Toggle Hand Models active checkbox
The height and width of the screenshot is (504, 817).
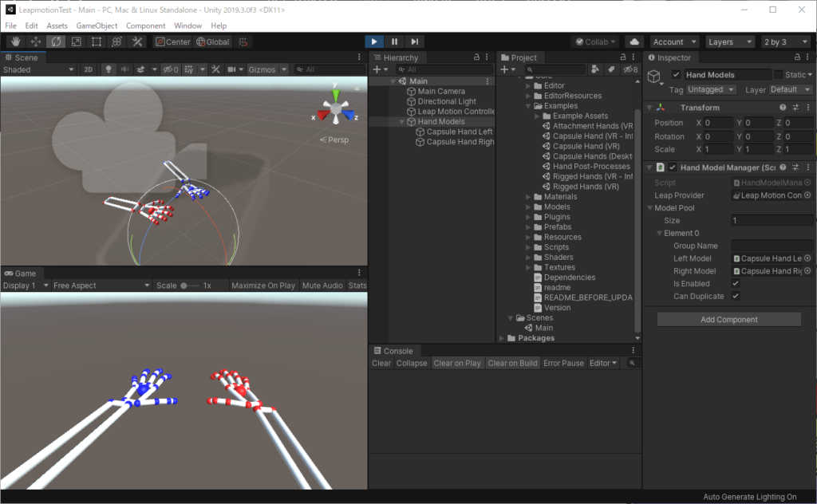[676, 74]
